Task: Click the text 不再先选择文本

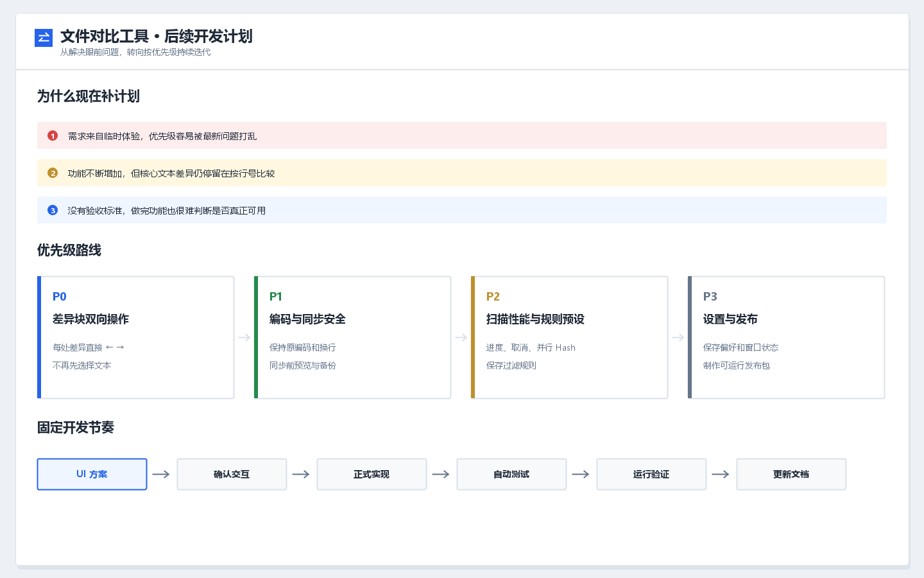Action: tap(82, 365)
